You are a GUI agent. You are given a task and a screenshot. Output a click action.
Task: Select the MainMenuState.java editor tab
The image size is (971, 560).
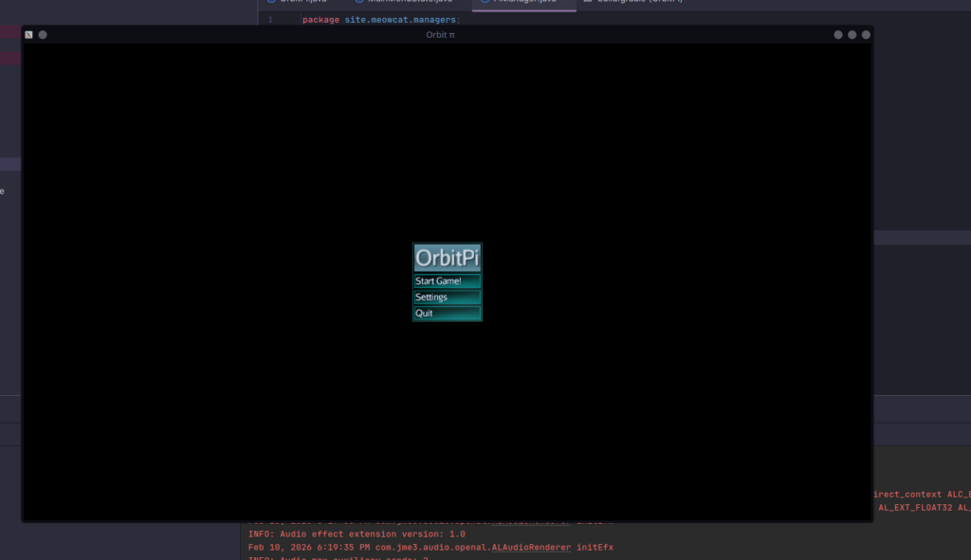pos(410,3)
